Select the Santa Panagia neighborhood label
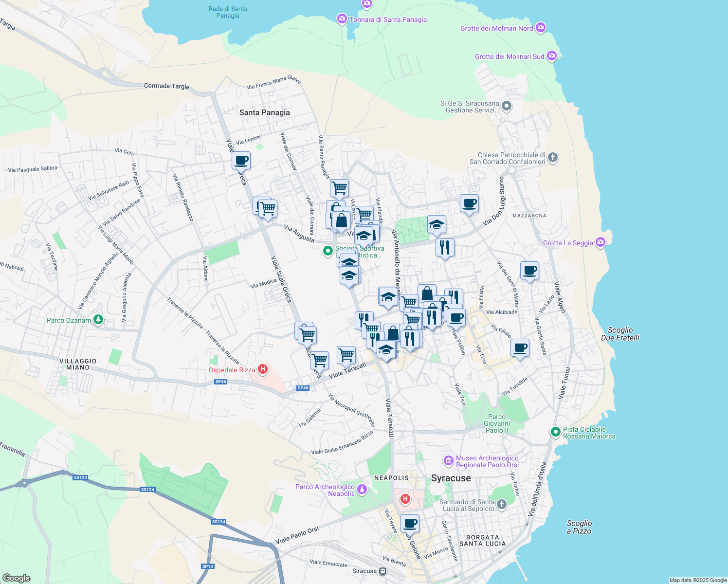 (264, 112)
